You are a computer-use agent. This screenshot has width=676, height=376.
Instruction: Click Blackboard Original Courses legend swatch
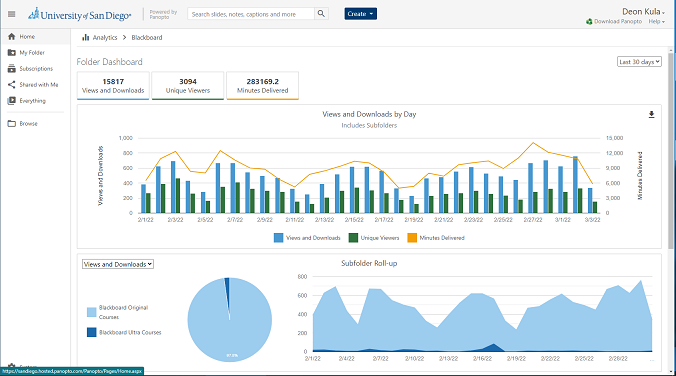point(91,312)
